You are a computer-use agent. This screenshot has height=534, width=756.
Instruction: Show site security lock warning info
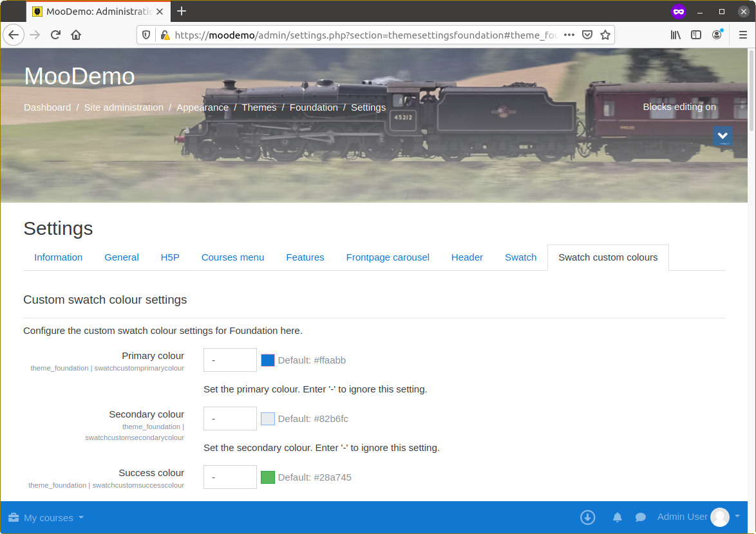165,35
